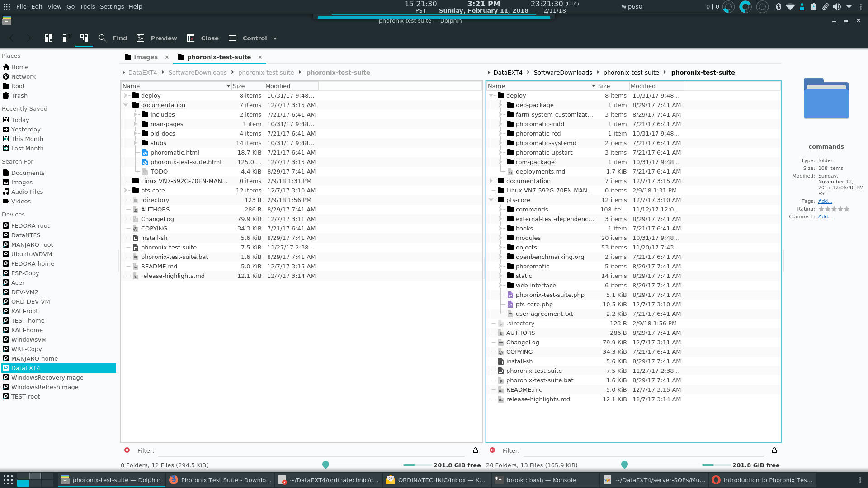Expand the commands folder in right pane

point(500,209)
